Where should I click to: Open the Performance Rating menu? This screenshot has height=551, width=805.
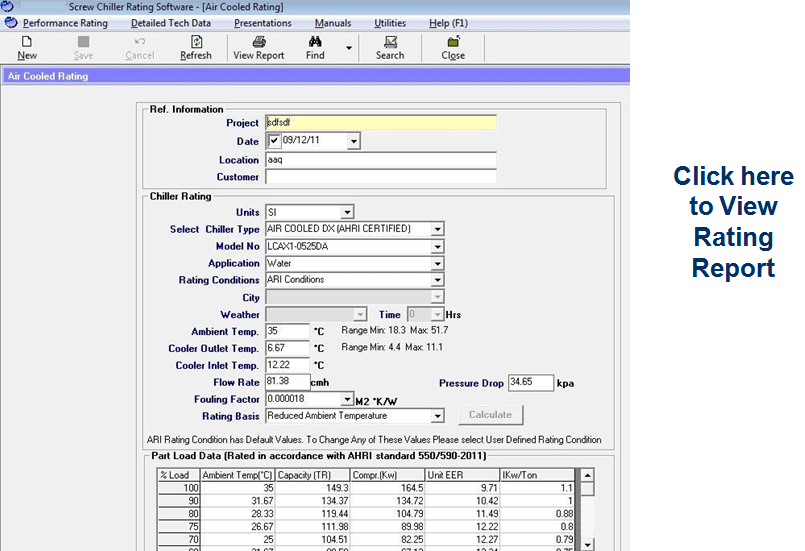coord(65,23)
